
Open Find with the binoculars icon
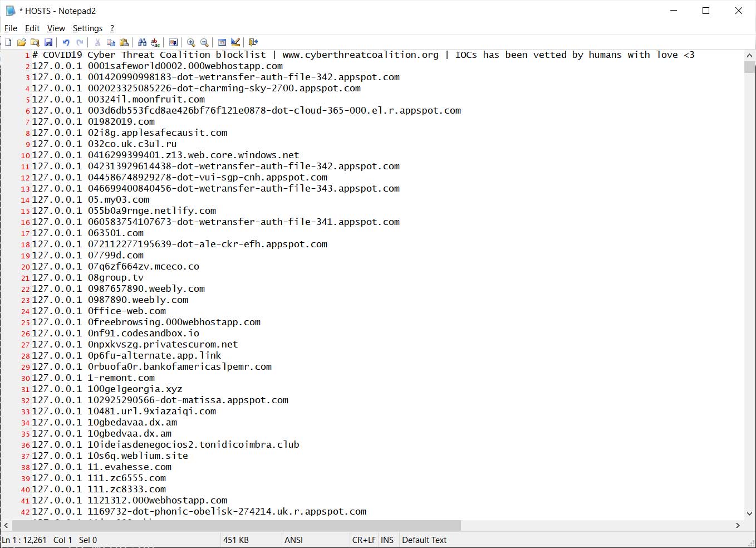[x=142, y=42]
